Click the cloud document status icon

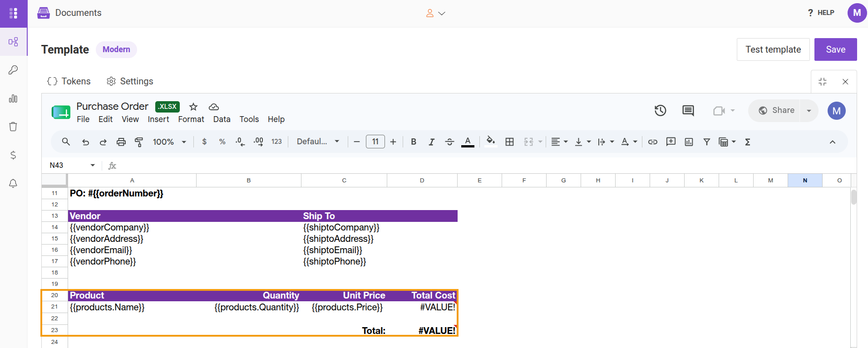pyautogui.click(x=213, y=107)
